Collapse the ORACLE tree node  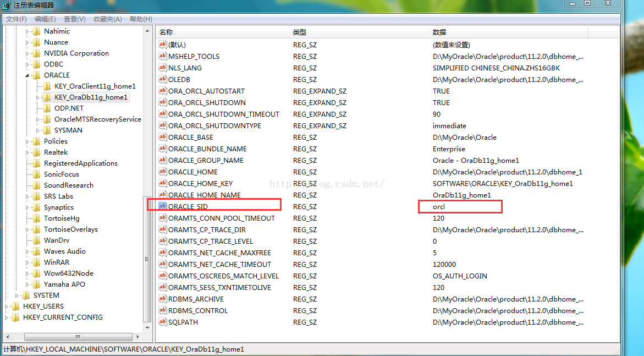(27, 75)
